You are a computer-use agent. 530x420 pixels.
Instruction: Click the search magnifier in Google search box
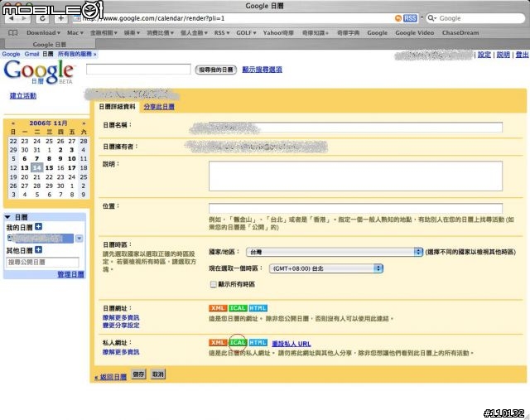click(x=431, y=18)
